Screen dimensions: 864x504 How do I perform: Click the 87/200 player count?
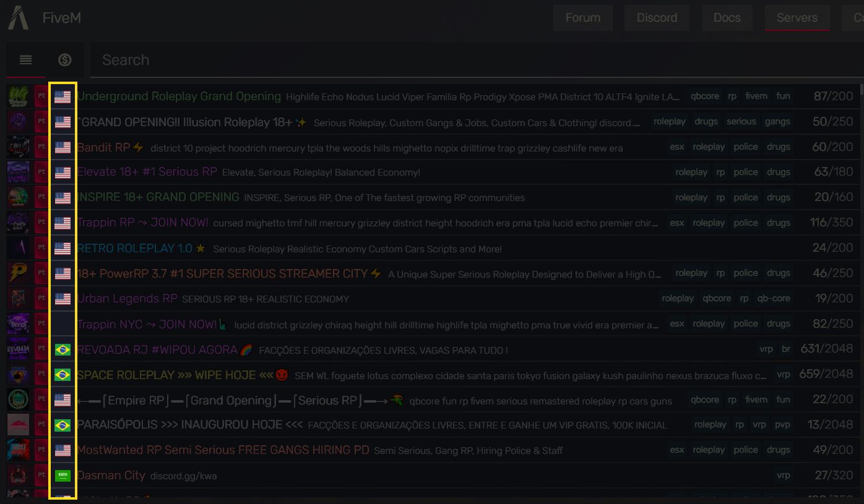833,96
